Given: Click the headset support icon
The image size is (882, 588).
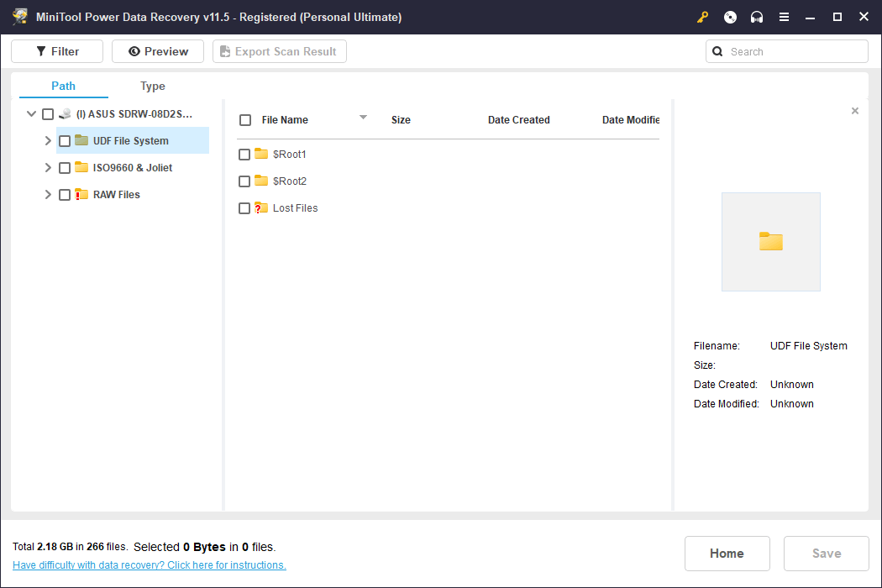Looking at the screenshot, I should coord(757,18).
